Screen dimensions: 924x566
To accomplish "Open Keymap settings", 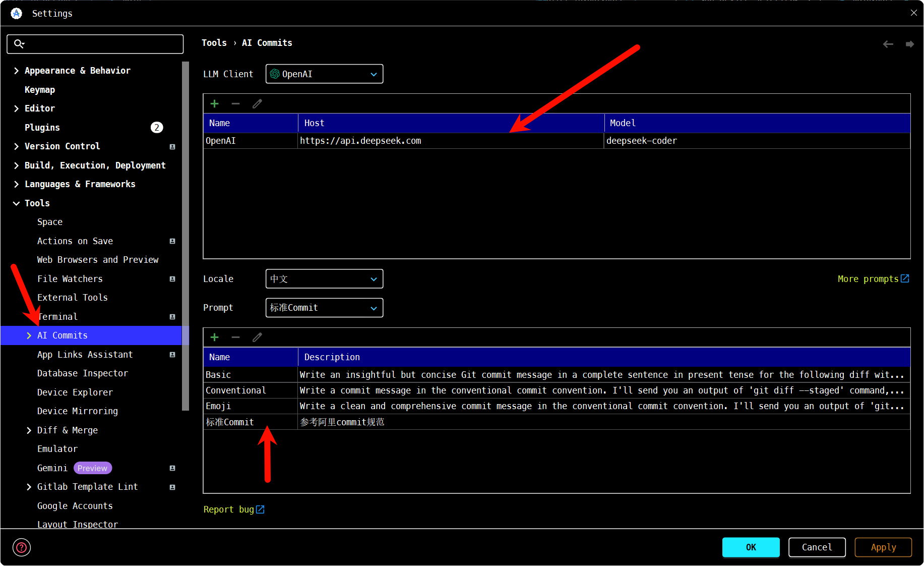I will 40,90.
